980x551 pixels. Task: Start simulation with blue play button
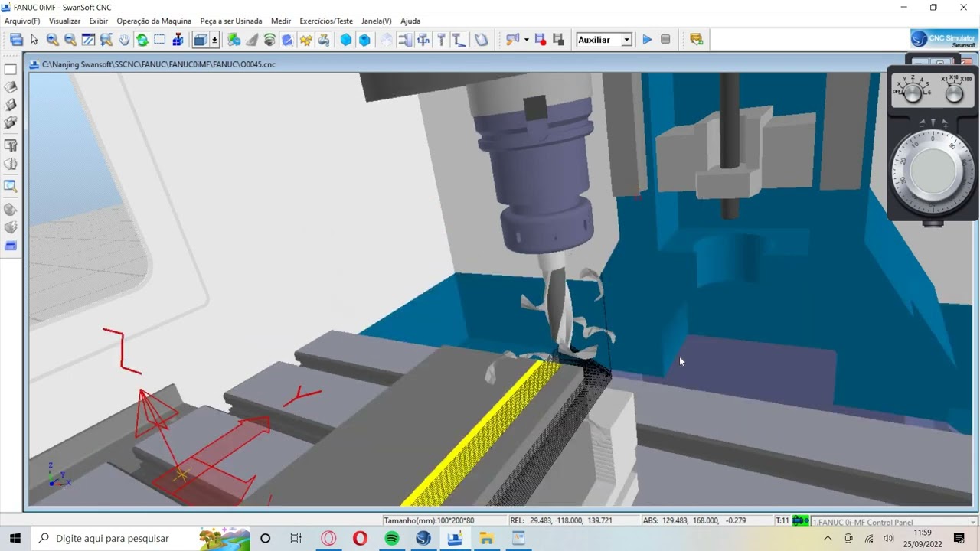pos(647,40)
